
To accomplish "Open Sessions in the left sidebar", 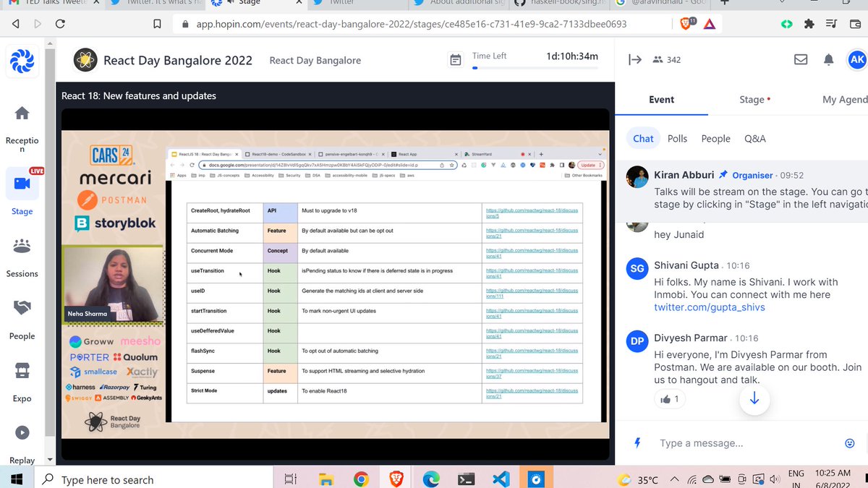I will click(22, 257).
